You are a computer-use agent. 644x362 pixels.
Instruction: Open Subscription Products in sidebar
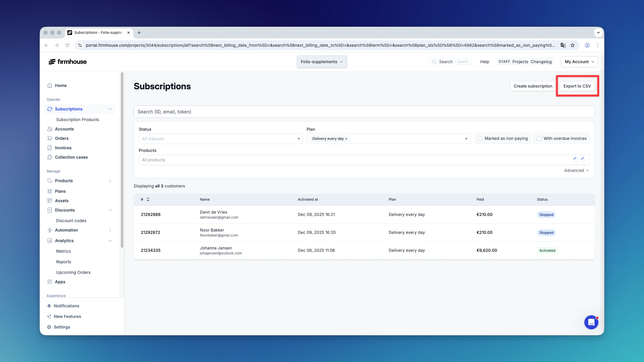pos(78,120)
